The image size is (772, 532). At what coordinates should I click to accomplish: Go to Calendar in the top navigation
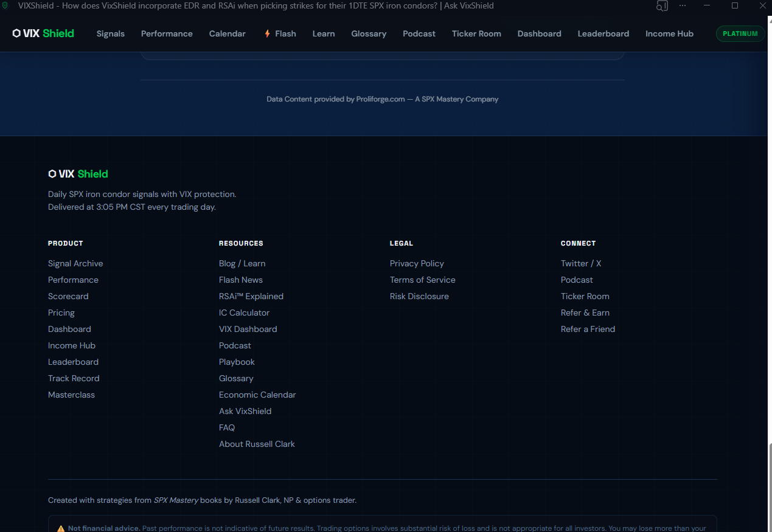[x=228, y=33]
